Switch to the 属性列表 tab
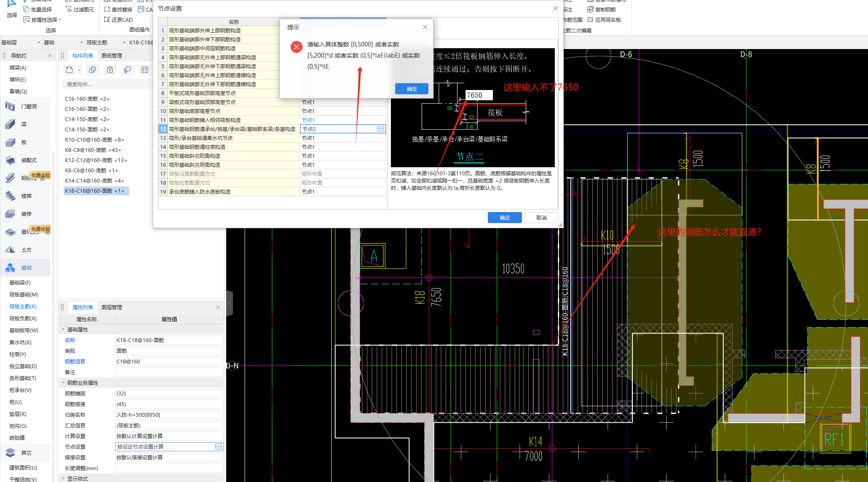 point(82,307)
